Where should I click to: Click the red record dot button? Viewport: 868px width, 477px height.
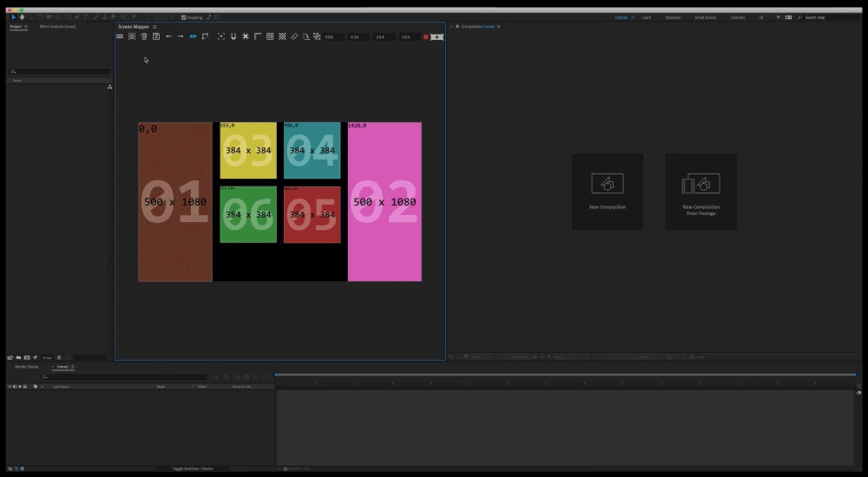pyautogui.click(x=425, y=37)
